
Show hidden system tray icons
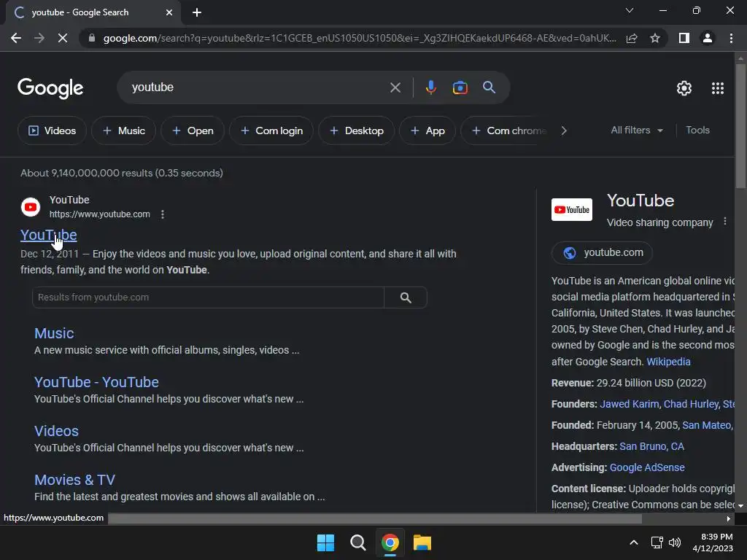(x=634, y=542)
